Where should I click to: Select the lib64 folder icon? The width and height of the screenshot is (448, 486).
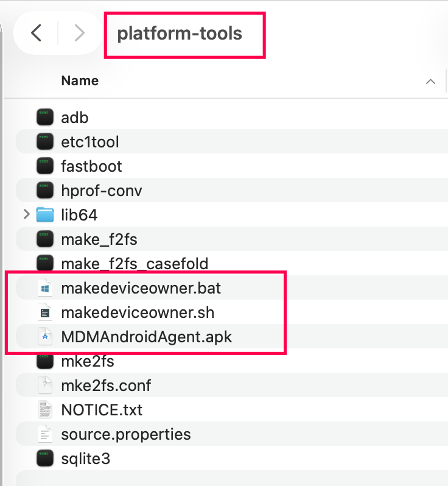click(x=45, y=215)
